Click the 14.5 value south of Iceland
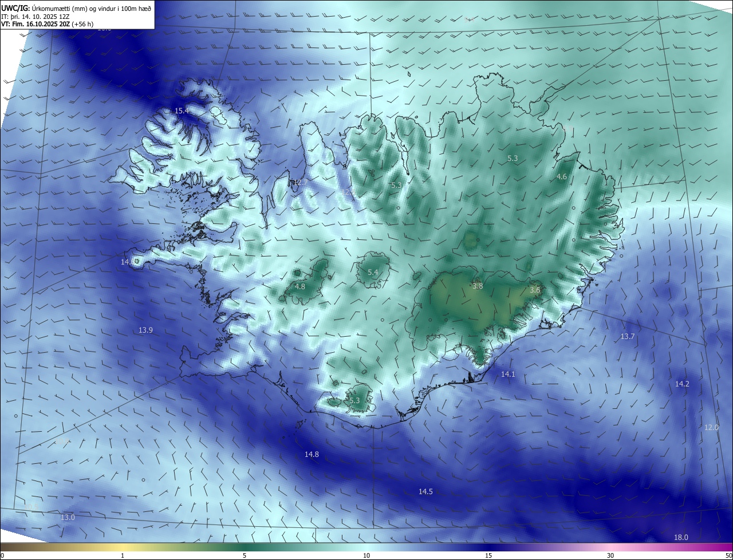 click(x=425, y=492)
